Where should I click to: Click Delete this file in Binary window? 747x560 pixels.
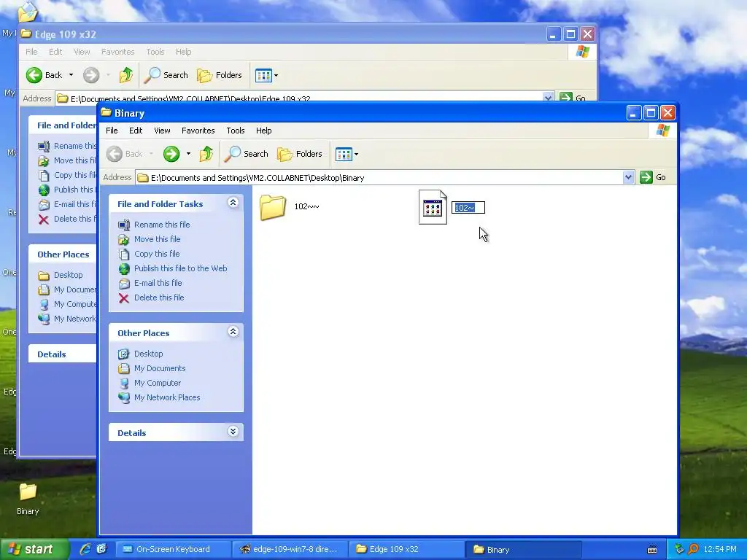[x=159, y=297]
